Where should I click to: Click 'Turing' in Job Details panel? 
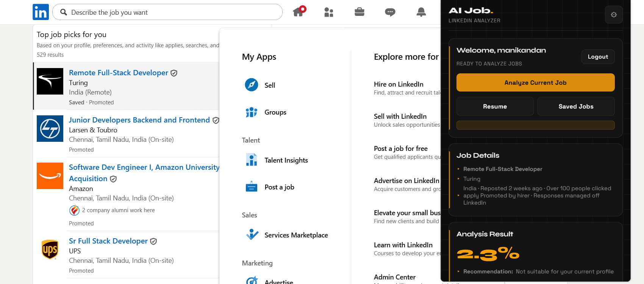coord(472,178)
